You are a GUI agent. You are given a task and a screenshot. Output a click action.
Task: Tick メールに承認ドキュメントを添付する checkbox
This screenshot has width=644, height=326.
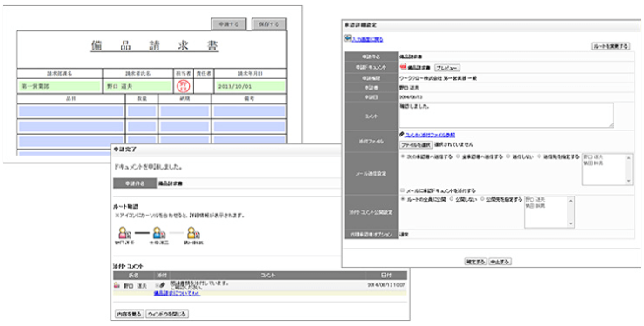click(402, 190)
